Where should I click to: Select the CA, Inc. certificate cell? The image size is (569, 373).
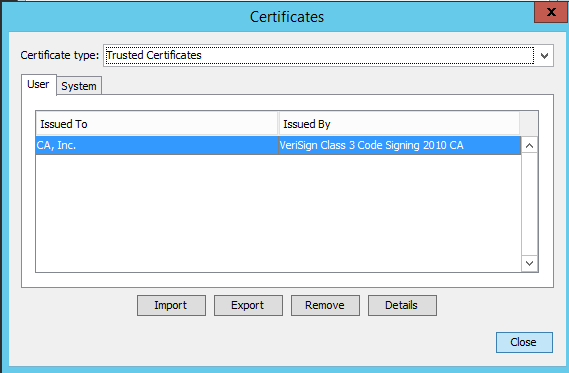157,145
